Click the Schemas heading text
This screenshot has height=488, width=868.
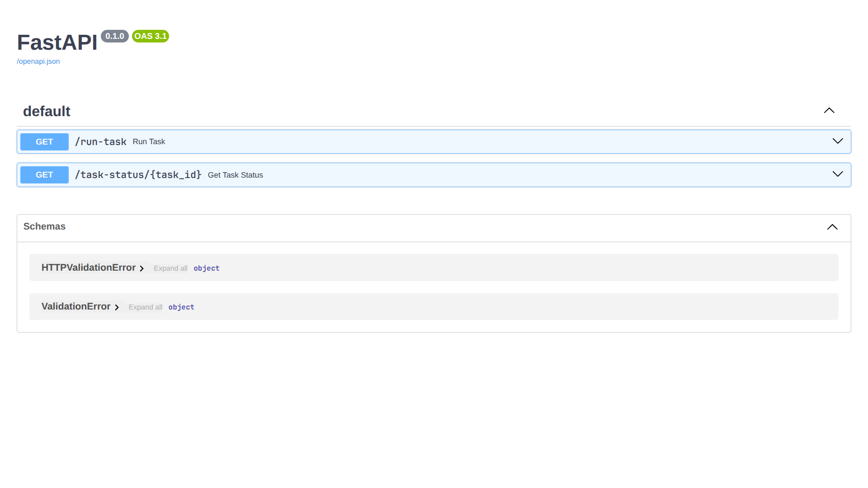(44, 226)
